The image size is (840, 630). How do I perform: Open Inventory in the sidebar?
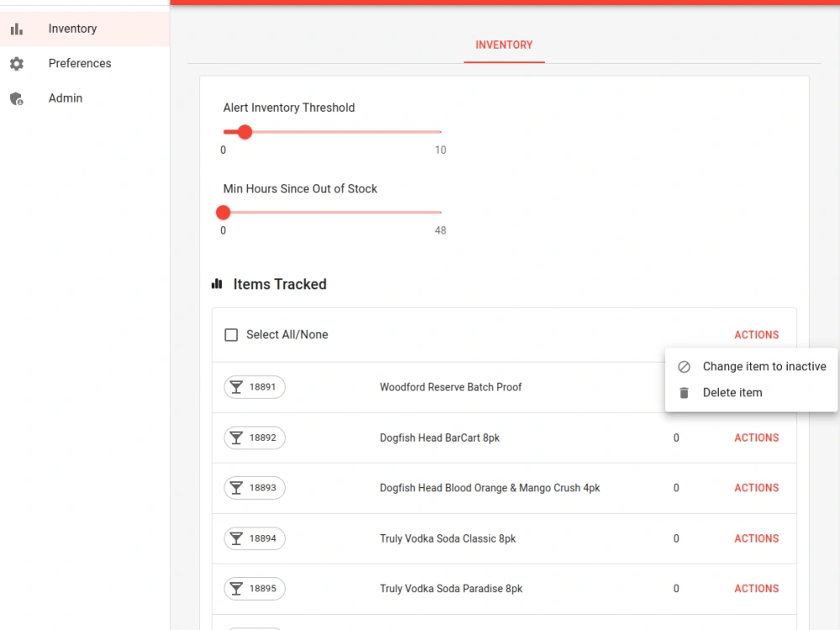tap(85, 29)
